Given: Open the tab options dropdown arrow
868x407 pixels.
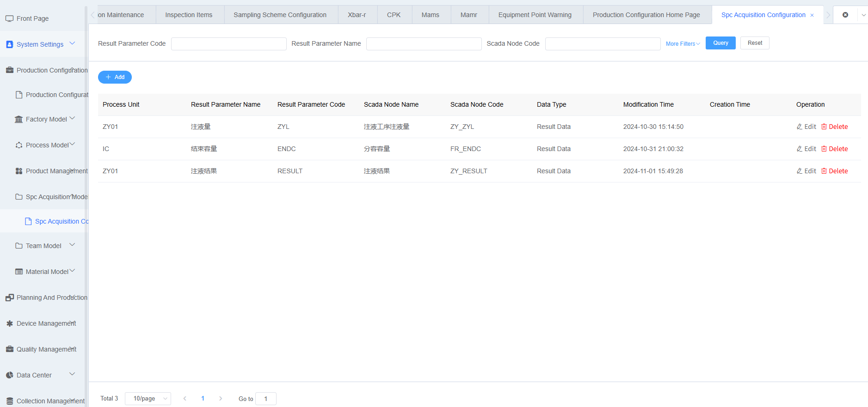Looking at the screenshot, I should 863,15.
